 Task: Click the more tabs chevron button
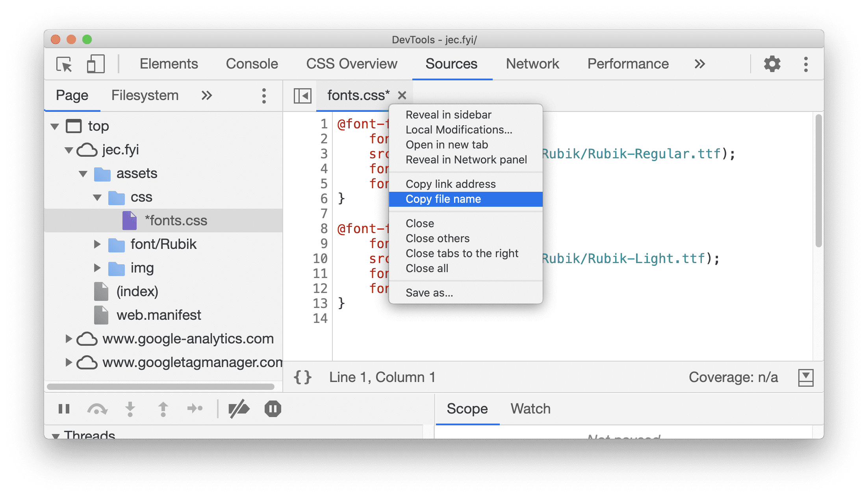click(699, 64)
